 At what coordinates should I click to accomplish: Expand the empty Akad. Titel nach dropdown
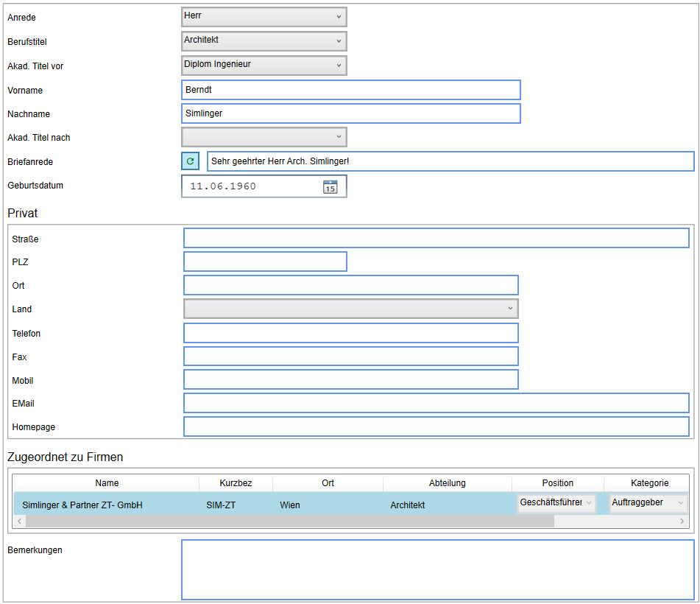(264, 137)
